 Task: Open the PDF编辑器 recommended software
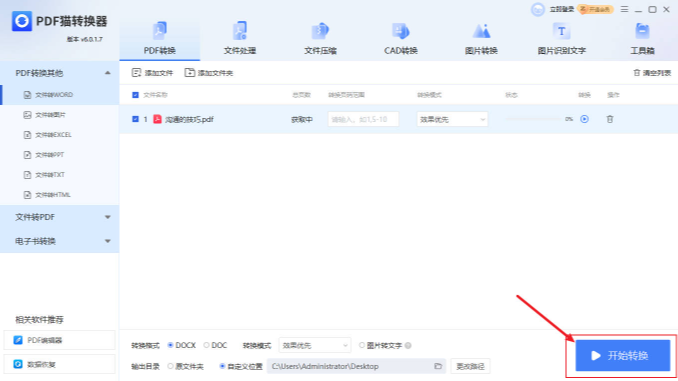[60, 340]
